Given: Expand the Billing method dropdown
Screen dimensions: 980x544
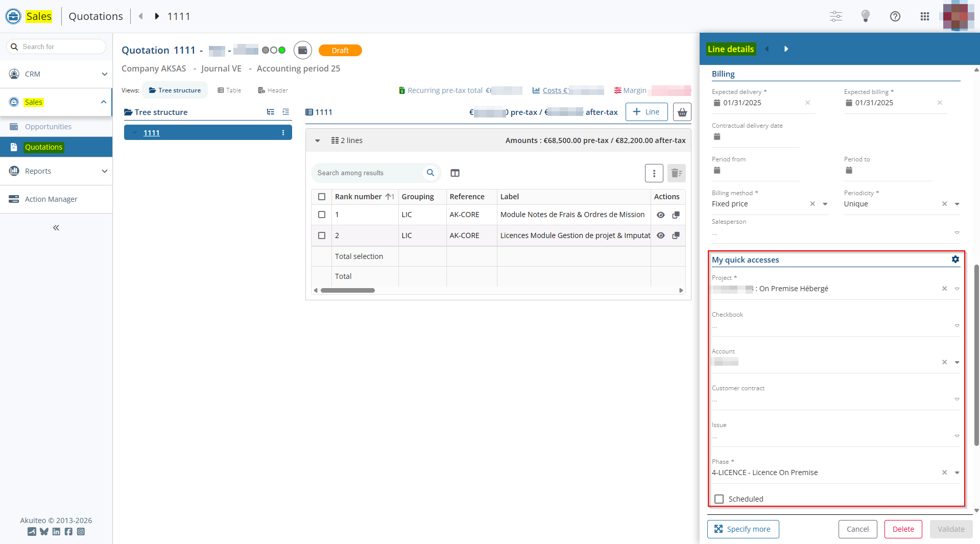Looking at the screenshot, I should (825, 204).
